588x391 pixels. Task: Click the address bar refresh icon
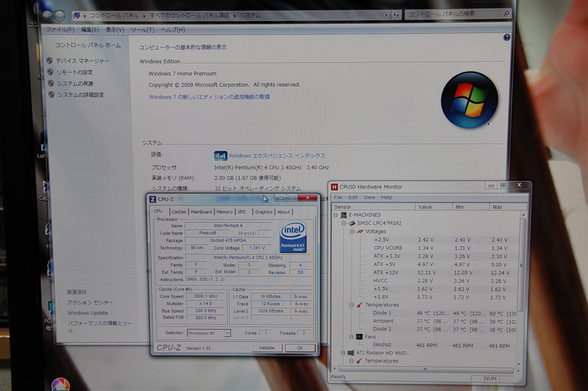[x=396, y=15]
